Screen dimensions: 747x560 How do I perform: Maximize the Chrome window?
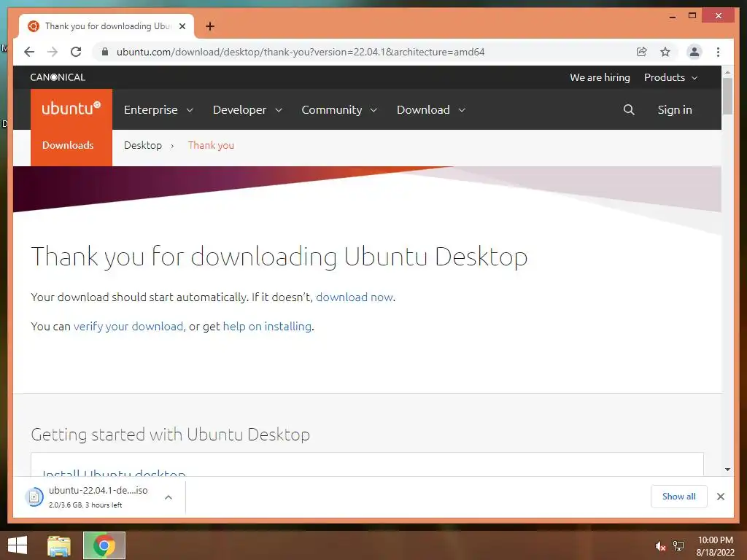click(x=692, y=16)
